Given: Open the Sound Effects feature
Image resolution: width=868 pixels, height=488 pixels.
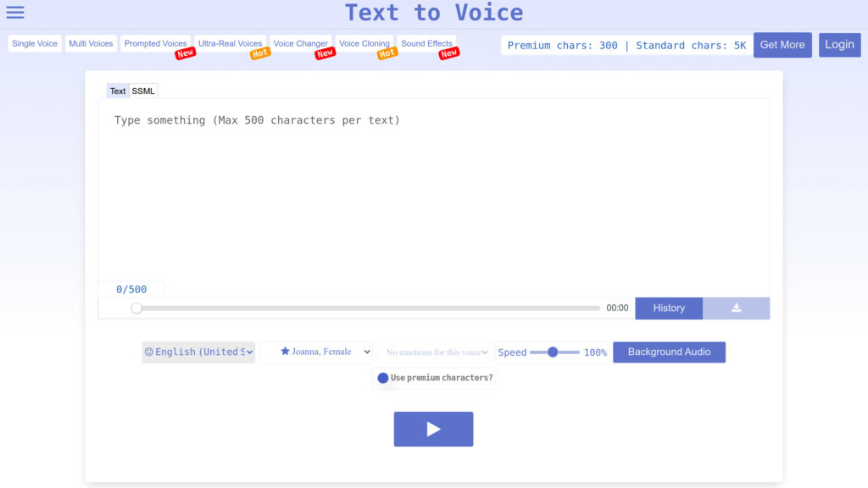Looking at the screenshot, I should (x=426, y=43).
